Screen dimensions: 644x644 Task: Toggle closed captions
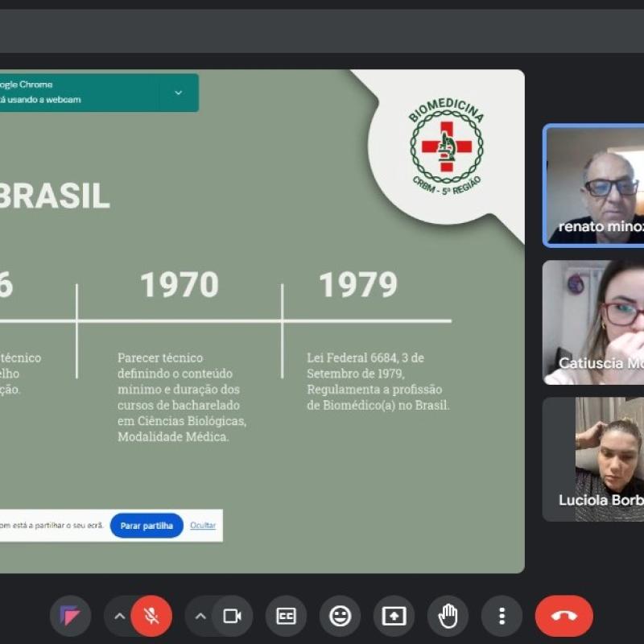click(x=286, y=617)
